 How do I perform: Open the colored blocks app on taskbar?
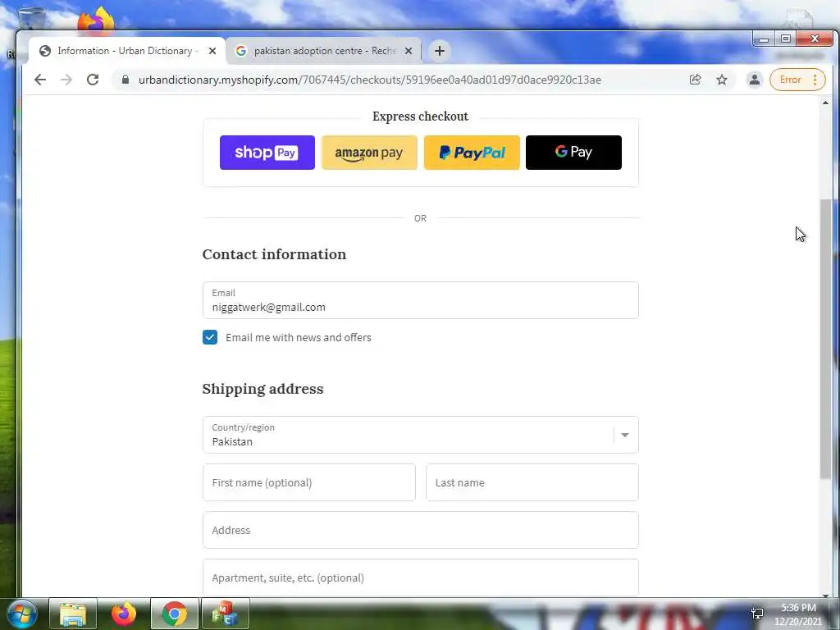(225, 614)
